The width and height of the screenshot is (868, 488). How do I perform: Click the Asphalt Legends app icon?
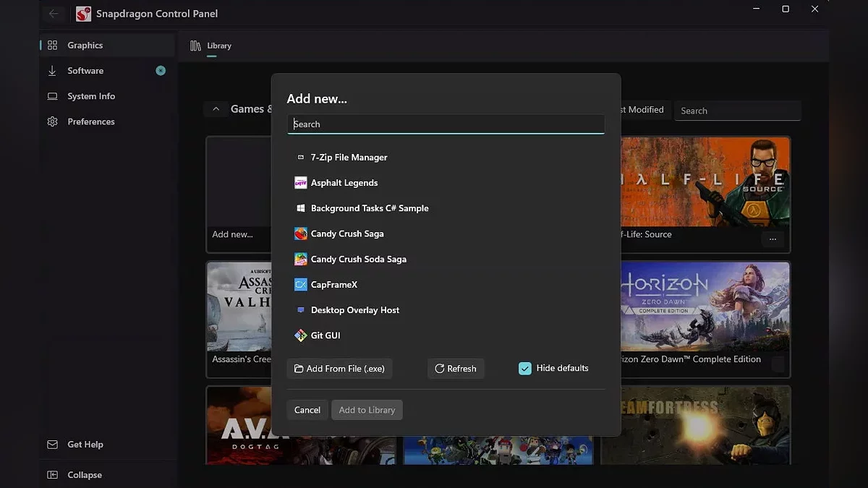300,183
